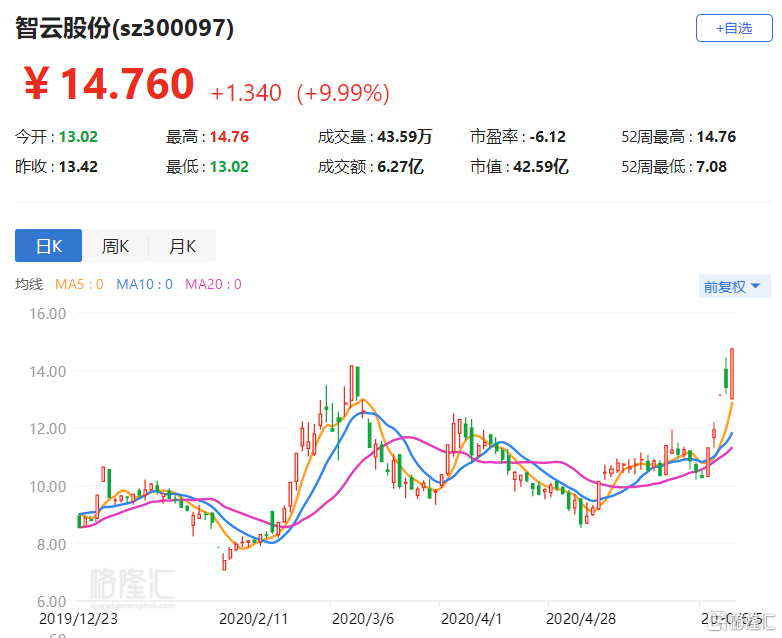Switch to the 日K daily chart tab
The height and width of the screenshot is (638, 782).
(48, 245)
